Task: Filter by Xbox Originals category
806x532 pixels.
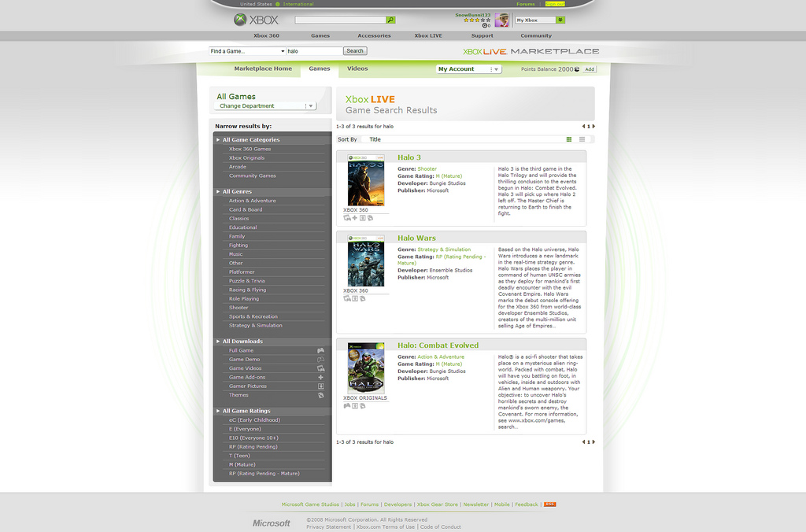Action: [x=246, y=158]
